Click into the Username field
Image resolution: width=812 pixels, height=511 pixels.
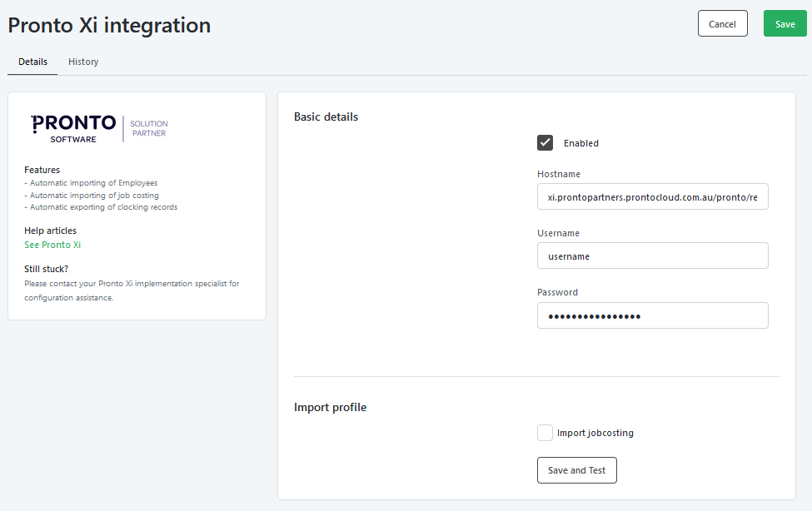point(652,255)
